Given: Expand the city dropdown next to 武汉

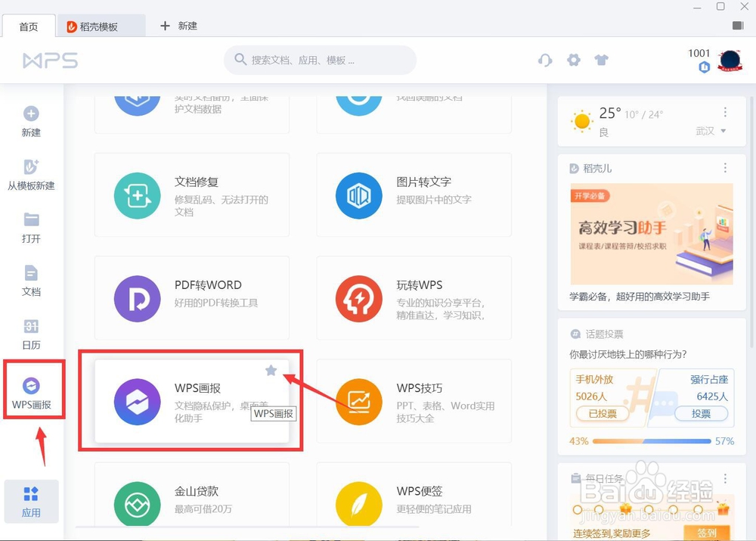Looking at the screenshot, I should [723, 130].
